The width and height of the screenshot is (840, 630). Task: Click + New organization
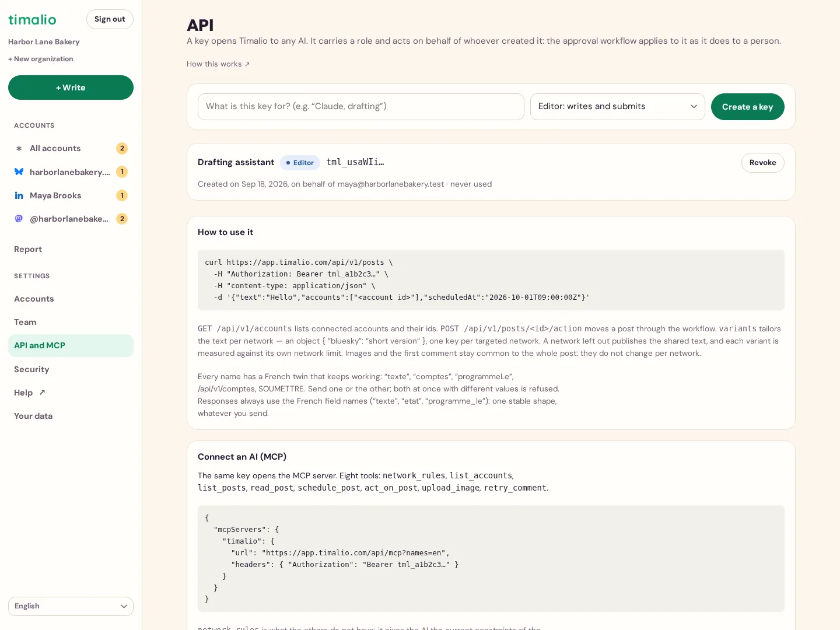tap(41, 59)
